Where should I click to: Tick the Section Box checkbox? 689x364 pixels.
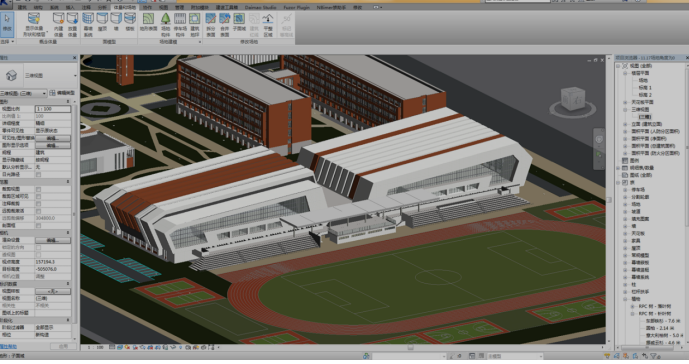coord(38,226)
